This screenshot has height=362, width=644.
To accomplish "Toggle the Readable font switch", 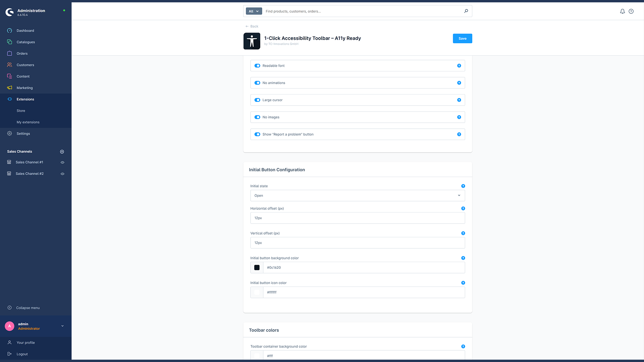I will point(257,66).
